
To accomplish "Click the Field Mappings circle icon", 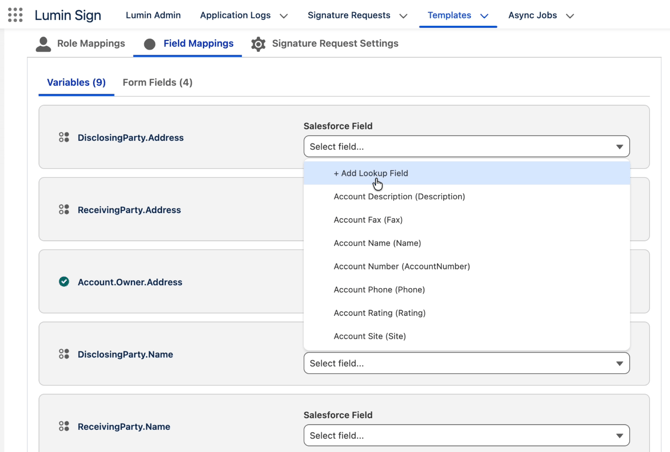I will 150,44.
